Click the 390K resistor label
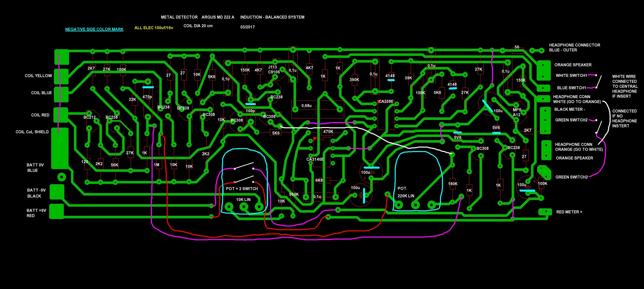 (x=354, y=80)
